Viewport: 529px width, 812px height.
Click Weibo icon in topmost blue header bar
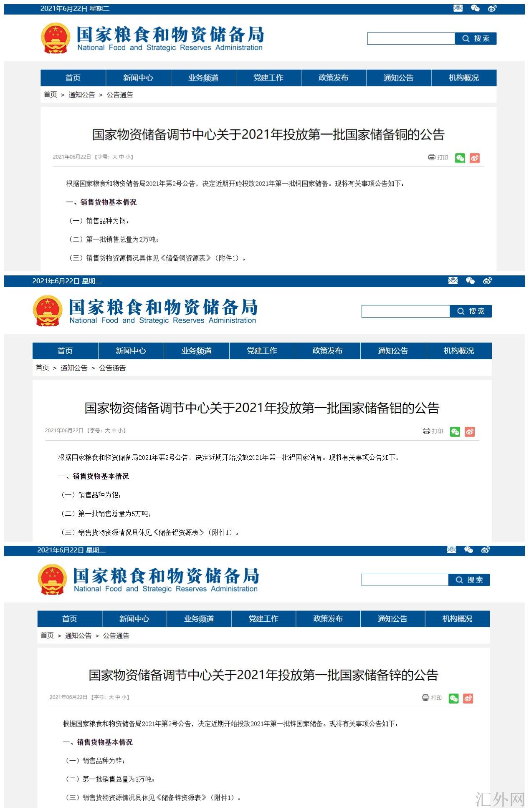(492, 8)
